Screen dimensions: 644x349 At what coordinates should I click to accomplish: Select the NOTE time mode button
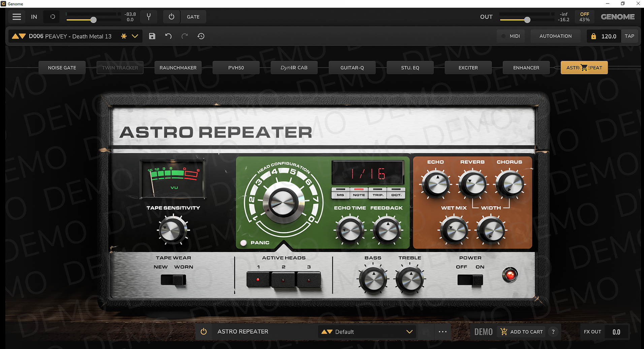tap(359, 193)
